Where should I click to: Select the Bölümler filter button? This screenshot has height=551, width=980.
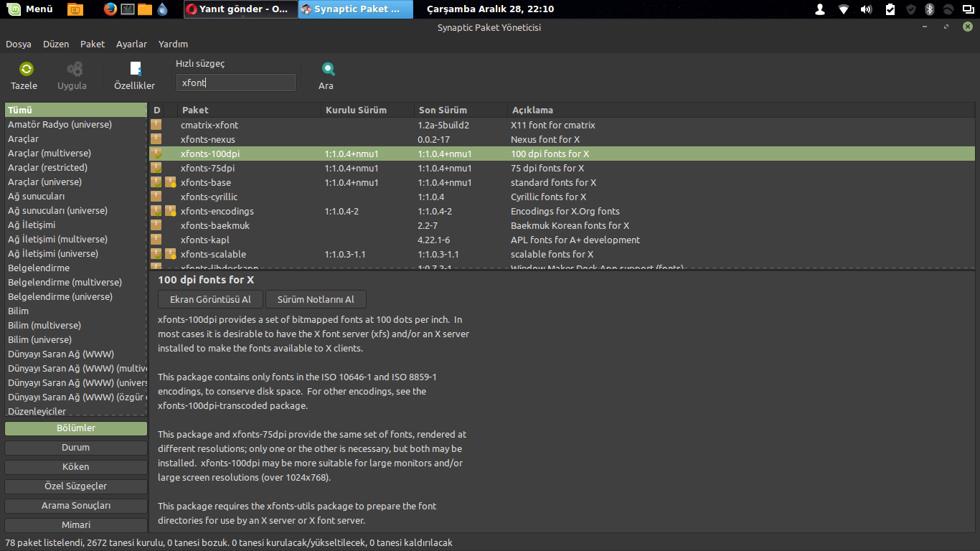coord(76,428)
